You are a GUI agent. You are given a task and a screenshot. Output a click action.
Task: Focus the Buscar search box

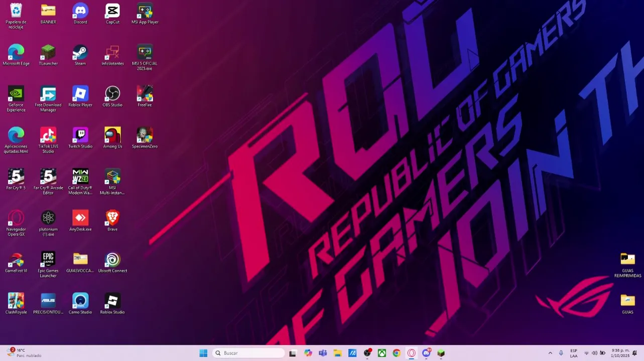[248, 353]
